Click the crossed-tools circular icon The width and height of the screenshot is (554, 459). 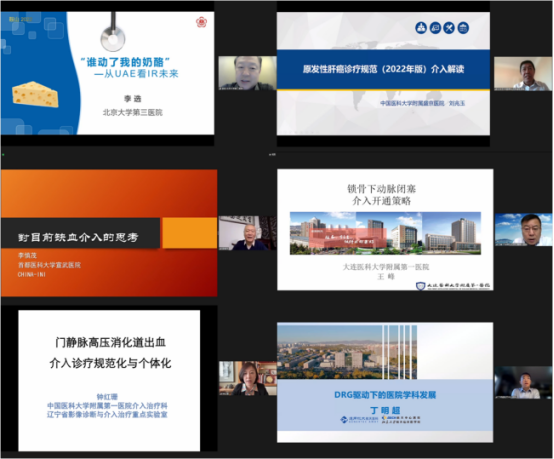pyautogui.click(x=449, y=28)
